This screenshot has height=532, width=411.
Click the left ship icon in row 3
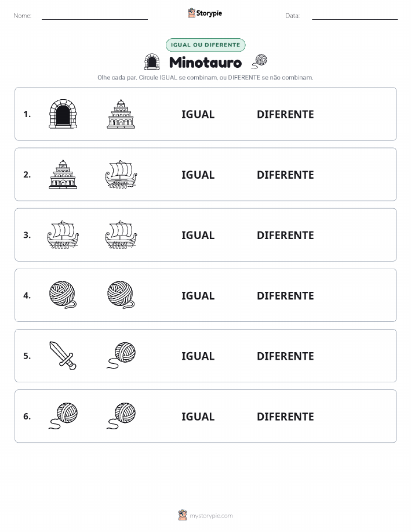(x=63, y=235)
